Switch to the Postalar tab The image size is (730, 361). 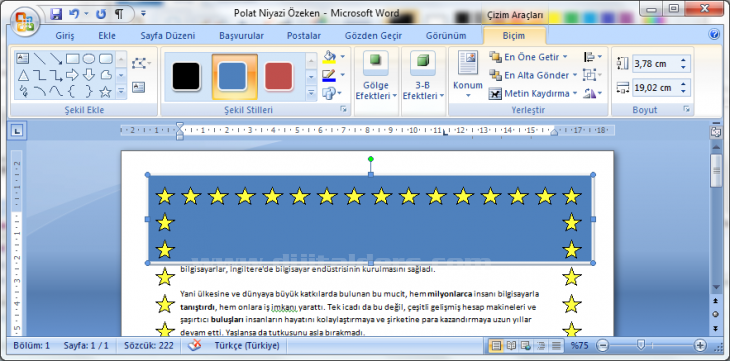304,36
